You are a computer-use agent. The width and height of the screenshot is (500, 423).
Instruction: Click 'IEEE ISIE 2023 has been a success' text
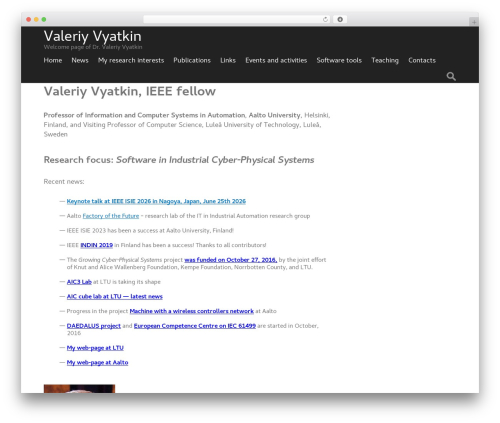click(150, 231)
